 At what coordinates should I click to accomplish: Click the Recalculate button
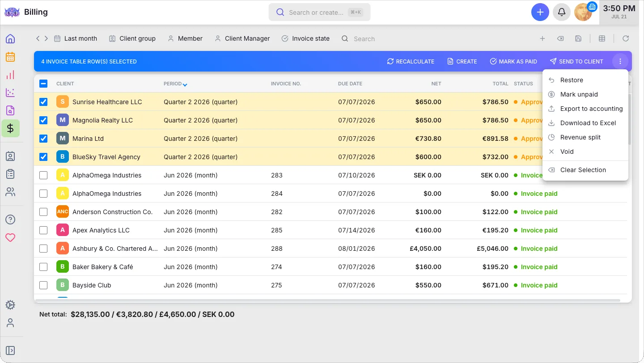(411, 61)
